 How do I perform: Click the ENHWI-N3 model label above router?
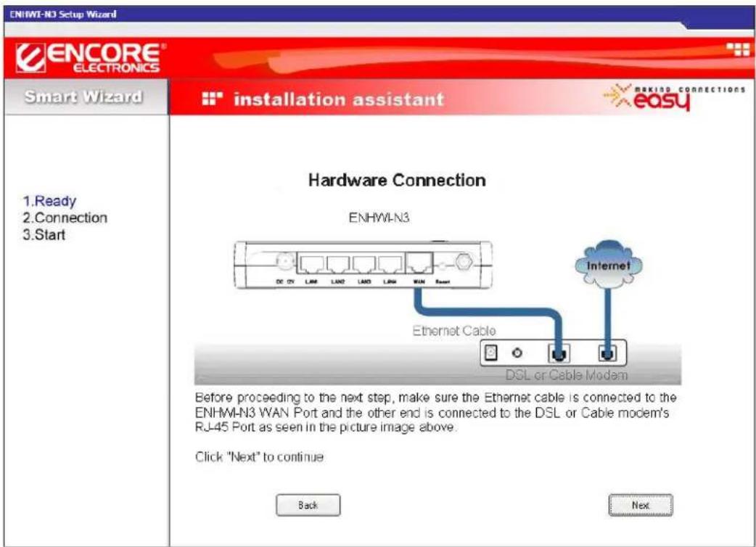(379, 218)
